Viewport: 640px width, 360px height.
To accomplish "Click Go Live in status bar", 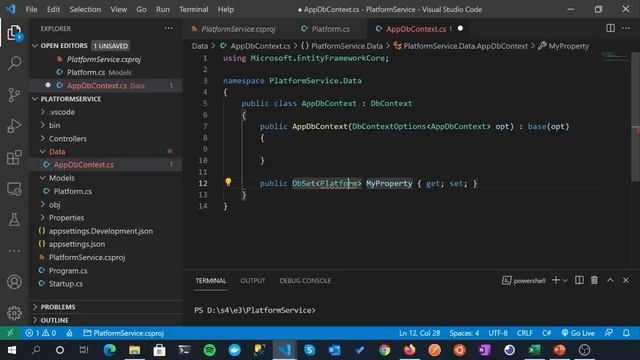I will click(578, 333).
